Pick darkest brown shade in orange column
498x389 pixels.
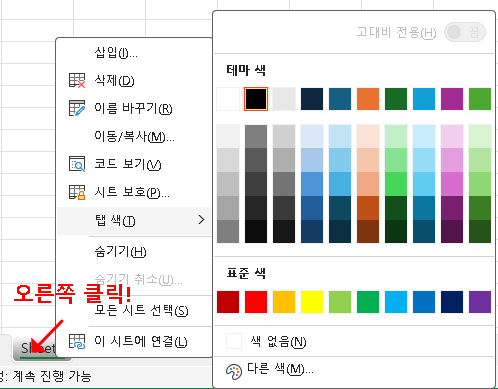(x=368, y=231)
